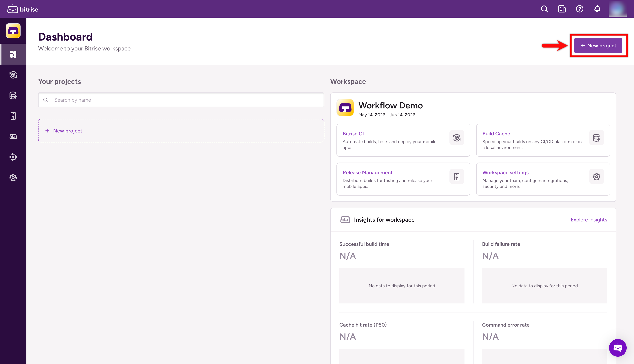Screen dimensions: 634x364
Task: Open the changelog news icon in top bar
Action: [x=562, y=9]
